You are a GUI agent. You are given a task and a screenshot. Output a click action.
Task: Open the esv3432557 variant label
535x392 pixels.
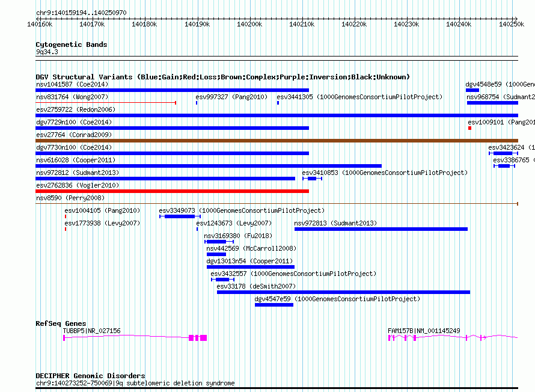coord(293,274)
